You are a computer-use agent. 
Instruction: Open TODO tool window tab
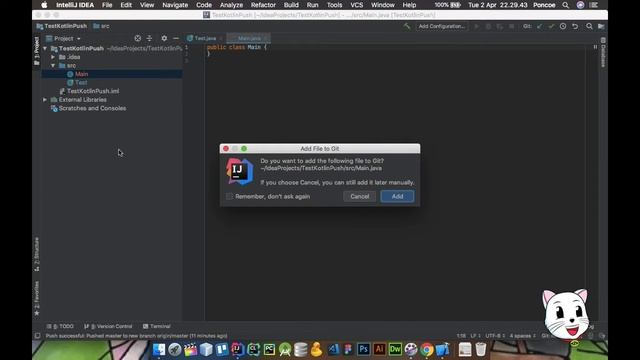60,326
